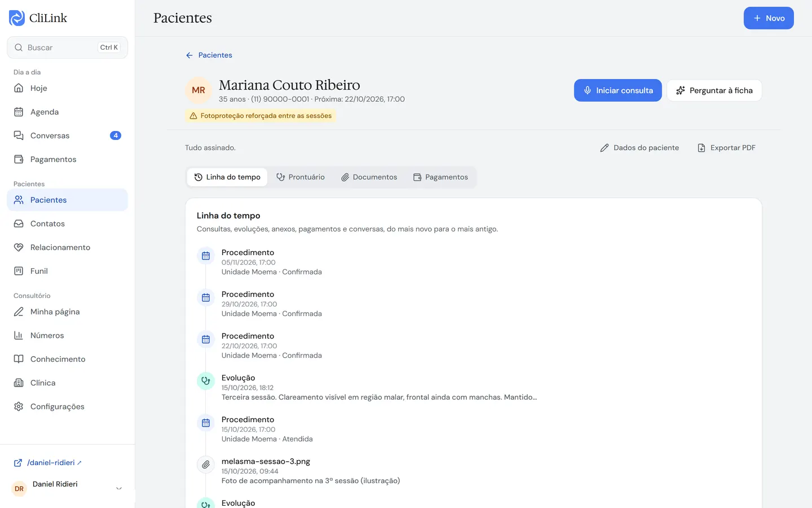Start consultation with Iniciar consulta

618,90
